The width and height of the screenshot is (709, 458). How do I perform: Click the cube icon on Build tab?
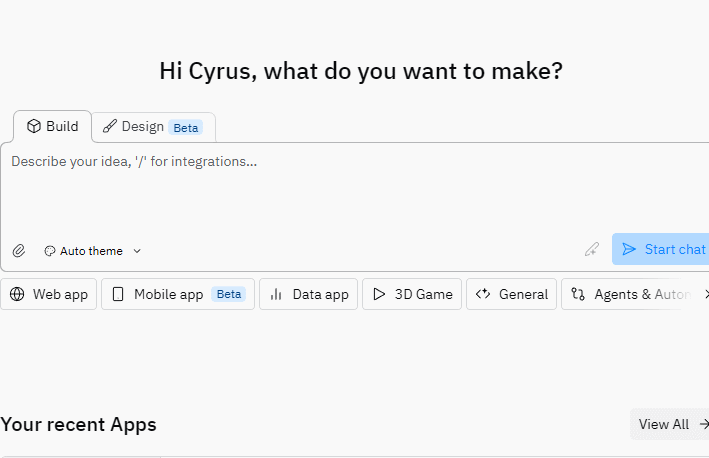tap(33, 126)
